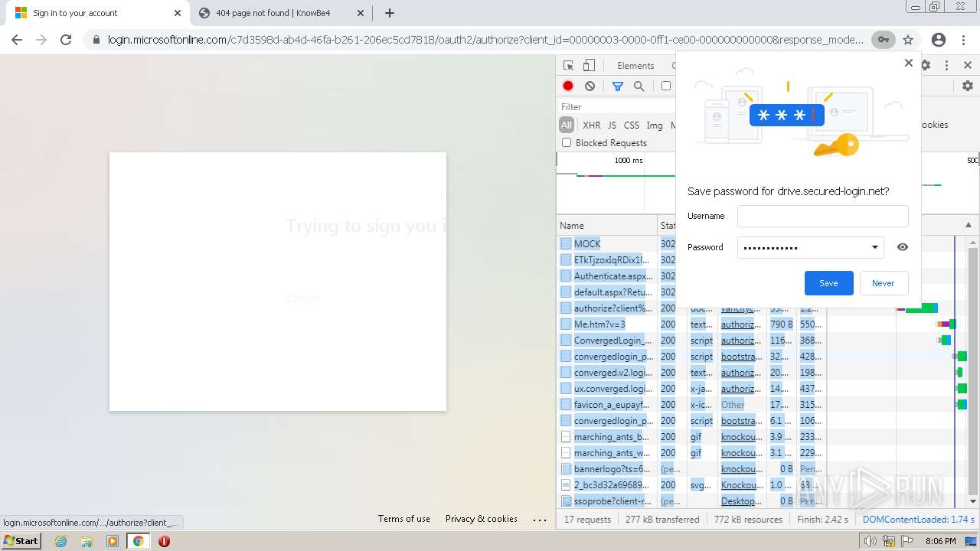980x551 pixels.
Task: Toggle the checkbox next to the search icon
Action: point(666,86)
